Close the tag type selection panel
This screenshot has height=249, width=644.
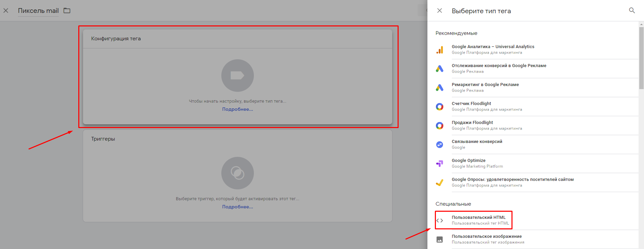440,11
